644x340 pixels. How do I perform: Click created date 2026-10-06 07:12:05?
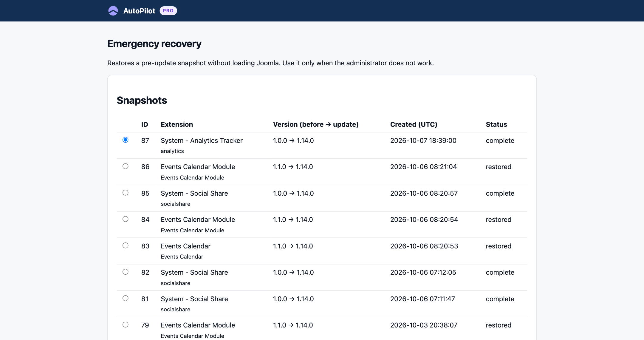423,272
